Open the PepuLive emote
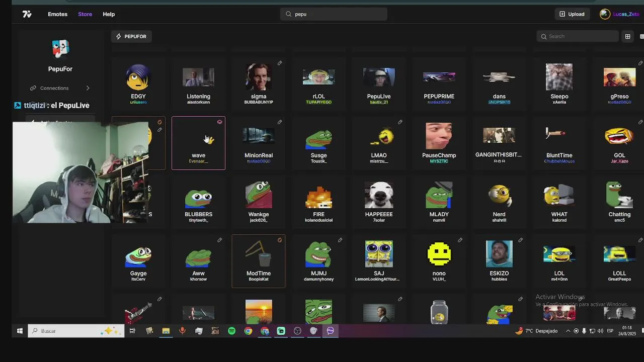This screenshot has height=362, width=644. pos(379,83)
